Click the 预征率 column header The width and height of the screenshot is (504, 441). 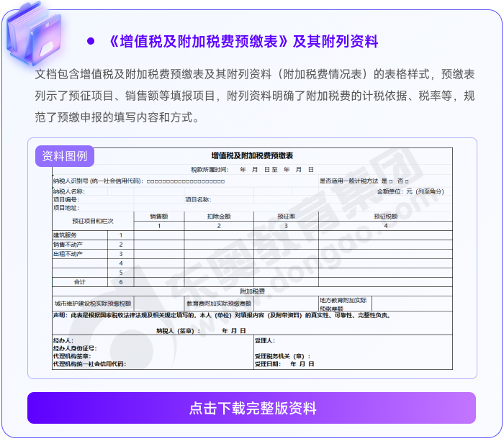[x=286, y=216]
